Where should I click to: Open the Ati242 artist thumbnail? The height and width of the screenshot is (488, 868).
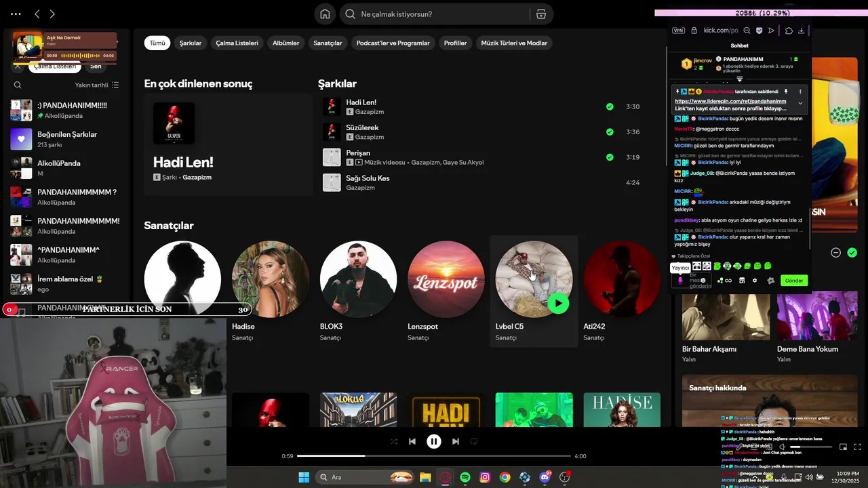622,279
